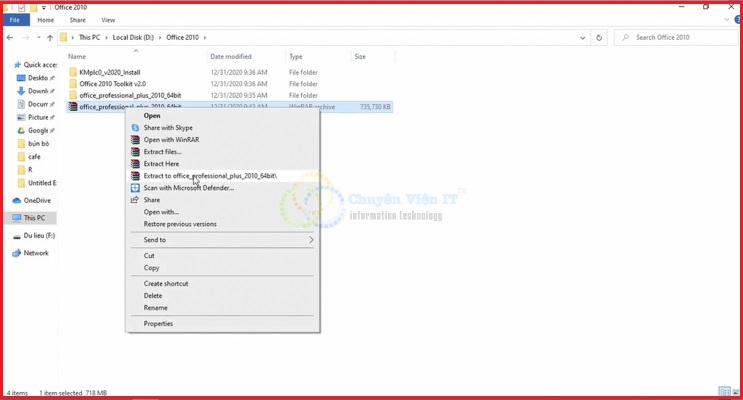
Task: Expand the ribbon with the chevron
Action: (x=726, y=20)
